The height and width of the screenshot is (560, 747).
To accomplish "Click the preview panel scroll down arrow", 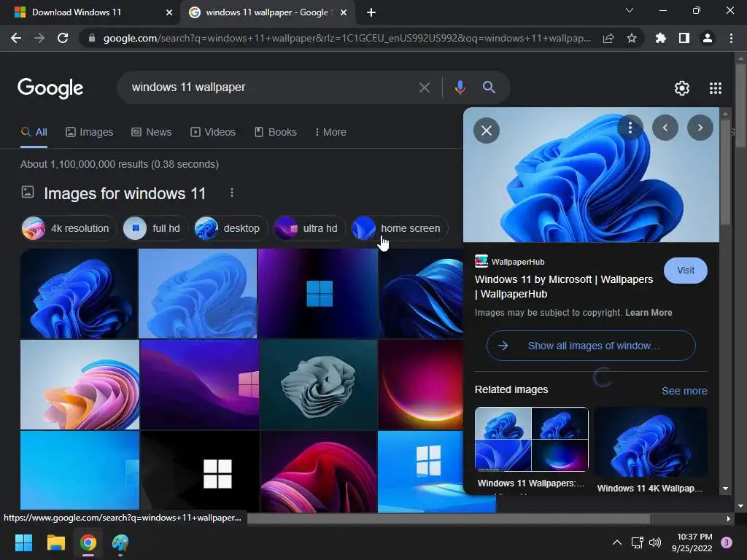I will pos(725,489).
